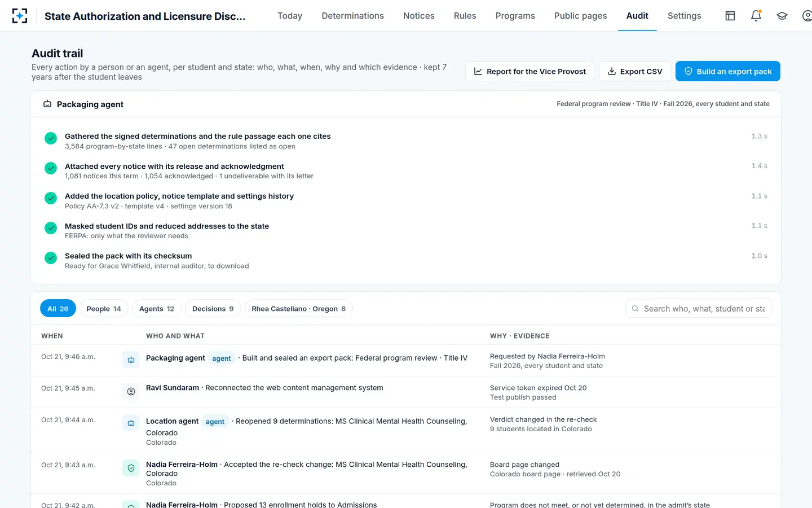Click Report for the Vice Provost
This screenshot has width=812, height=508.
click(529, 71)
